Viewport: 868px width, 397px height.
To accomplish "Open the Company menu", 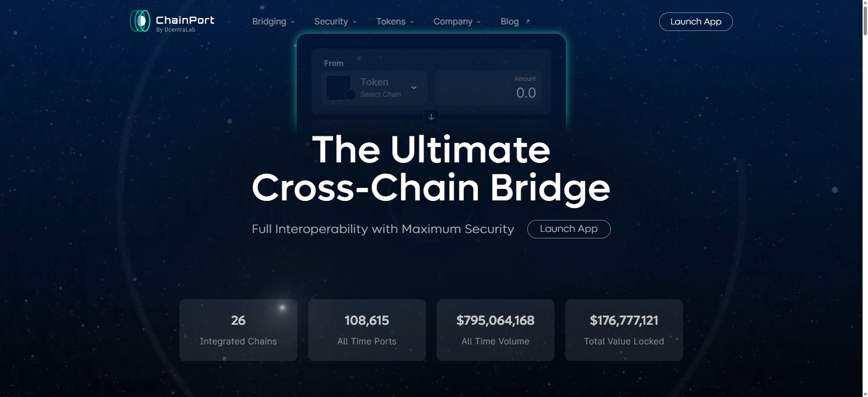I will (x=454, y=21).
